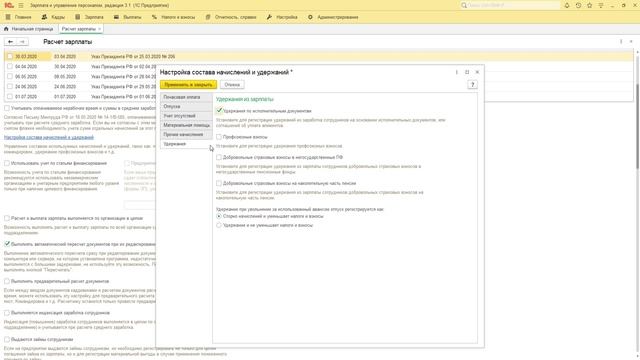This screenshot has width=640, height=360.
Task: Tick the checkbox of the 06.05.2020 row
Action: coord(9,76)
